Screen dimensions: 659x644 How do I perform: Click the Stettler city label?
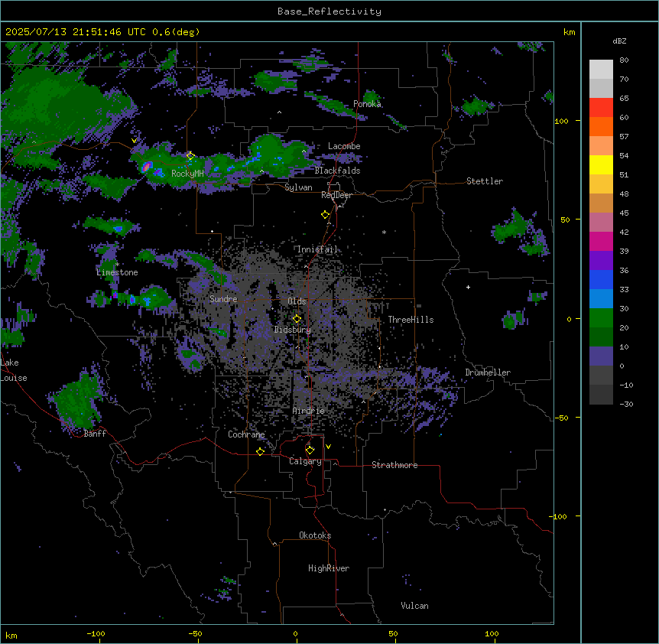(485, 181)
